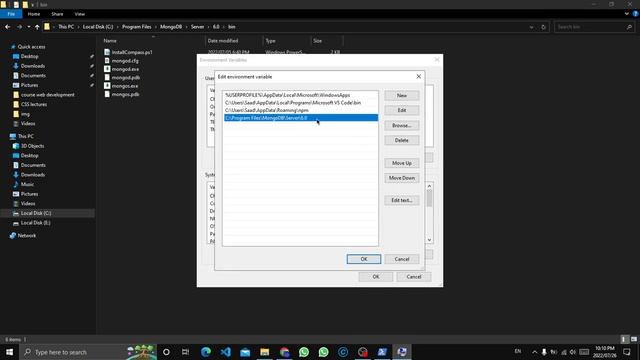Screen dimensions: 640x360
Task: Open notification center icon
Action: click(627, 352)
